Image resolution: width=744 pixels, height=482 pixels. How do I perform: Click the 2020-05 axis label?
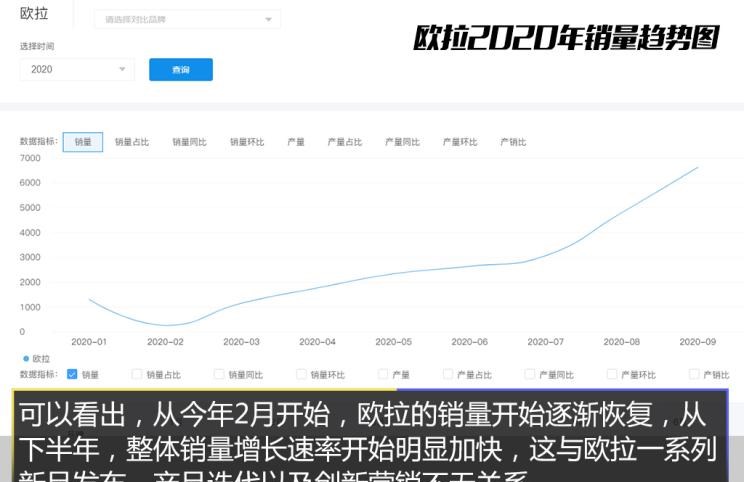point(393,342)
